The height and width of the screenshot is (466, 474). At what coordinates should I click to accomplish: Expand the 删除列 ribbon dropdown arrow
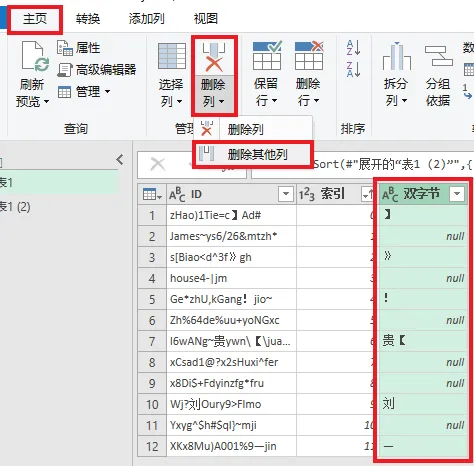click(x=221, y=101)
